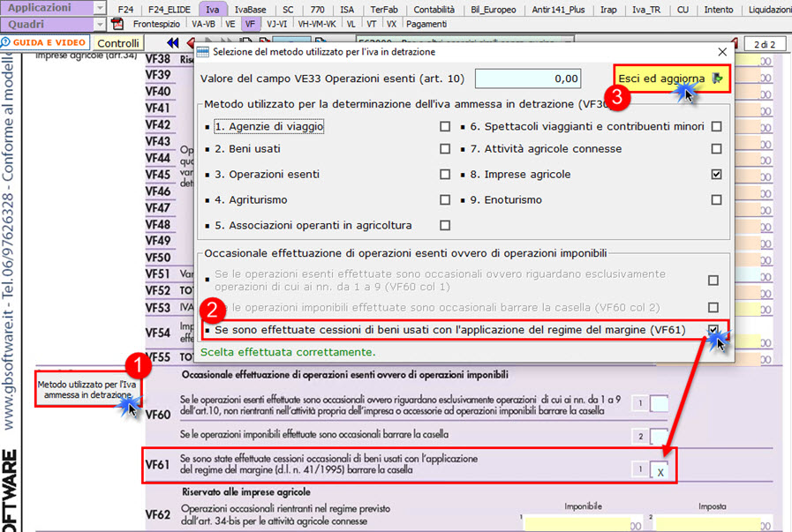The image size is (792, 532).
Task: Select the Iva application tab
Action: [213, 10]
